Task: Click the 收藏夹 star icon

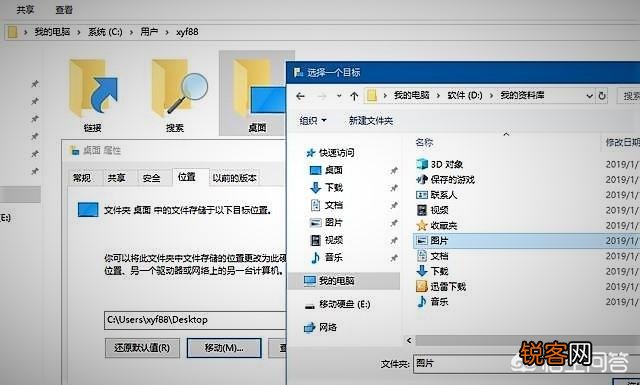Action: coord(422,225)
